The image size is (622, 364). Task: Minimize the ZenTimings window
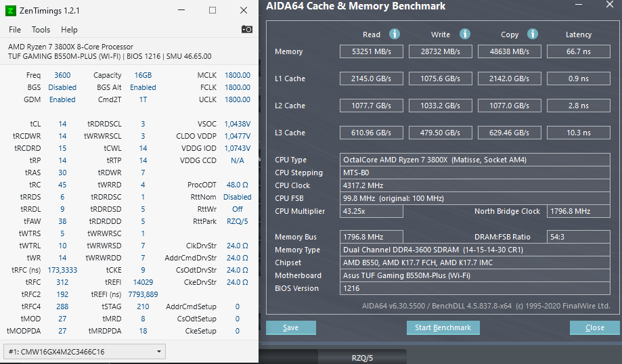tap(181, 10)
